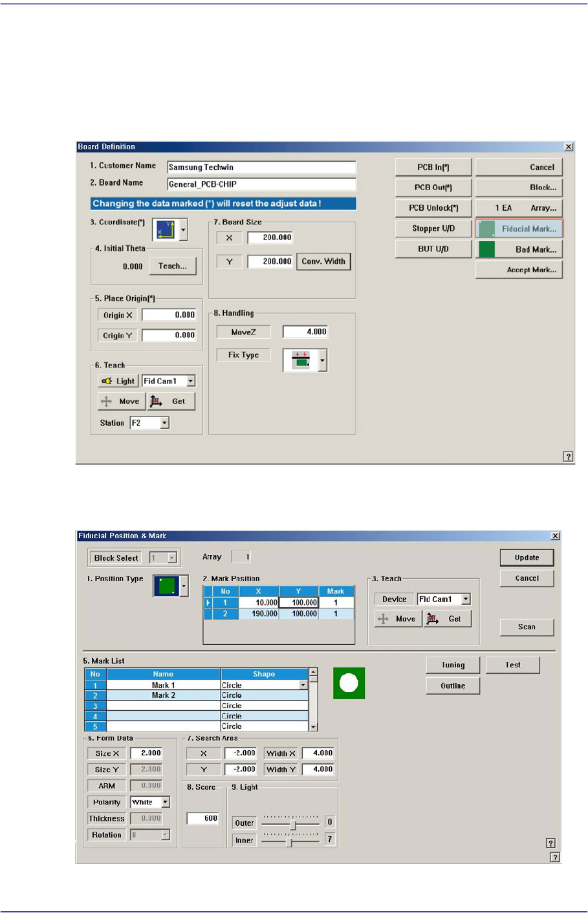The height and width of the screenshot is (919, 588).
Task: Open the Position Type icon dropdown
Action: [x=184, y=586]
